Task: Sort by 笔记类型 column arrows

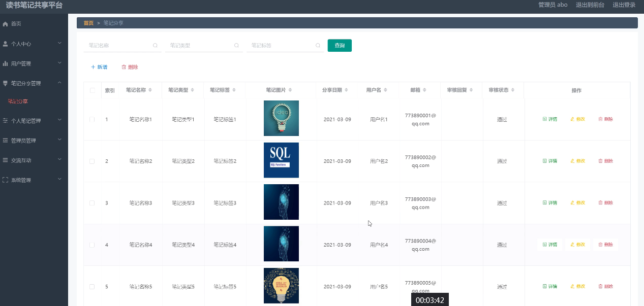Action: point(193,90)
